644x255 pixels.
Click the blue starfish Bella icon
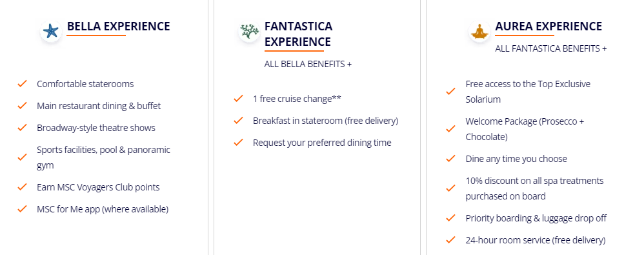[x=51, y=31]
